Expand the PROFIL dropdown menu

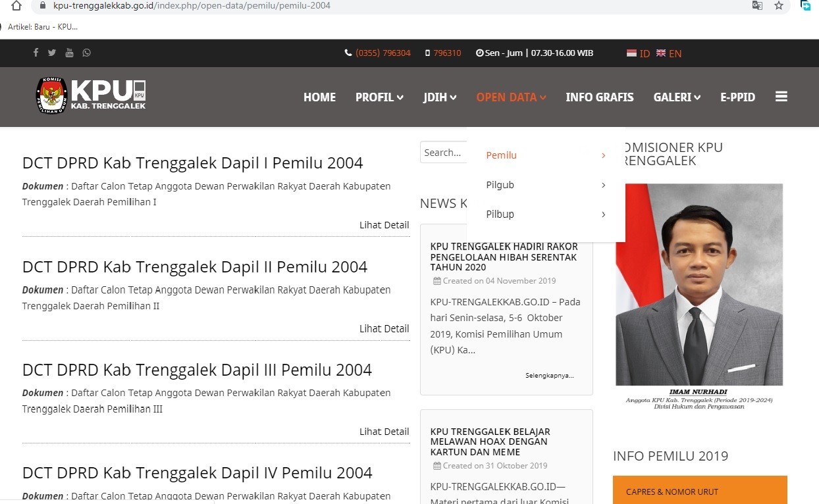pyautogui.click(x=379, y=97)
